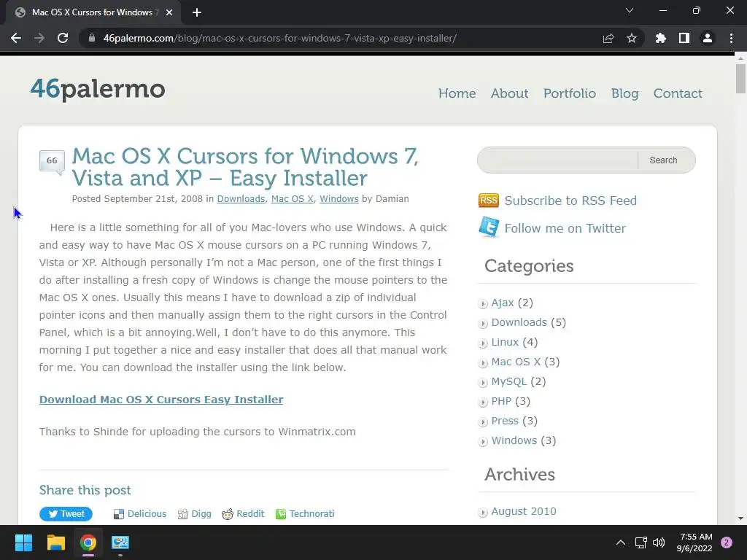Show hidden tray icons chevron
The width and height of the screenshot is (747, 560).
pos(620,542)
